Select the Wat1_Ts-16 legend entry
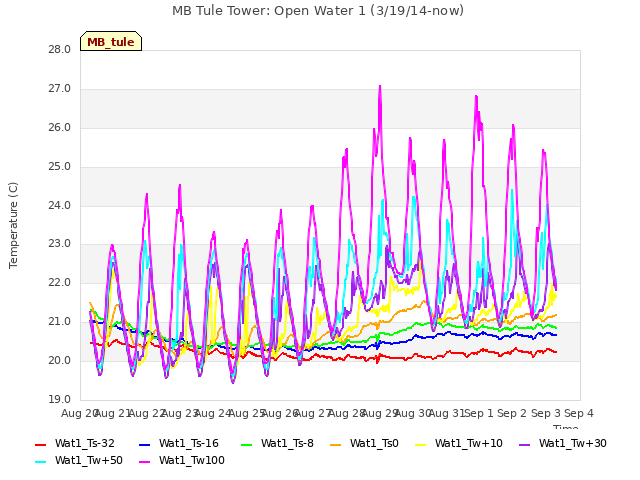This screenshot has width=640, height=480. click(179, 443)
